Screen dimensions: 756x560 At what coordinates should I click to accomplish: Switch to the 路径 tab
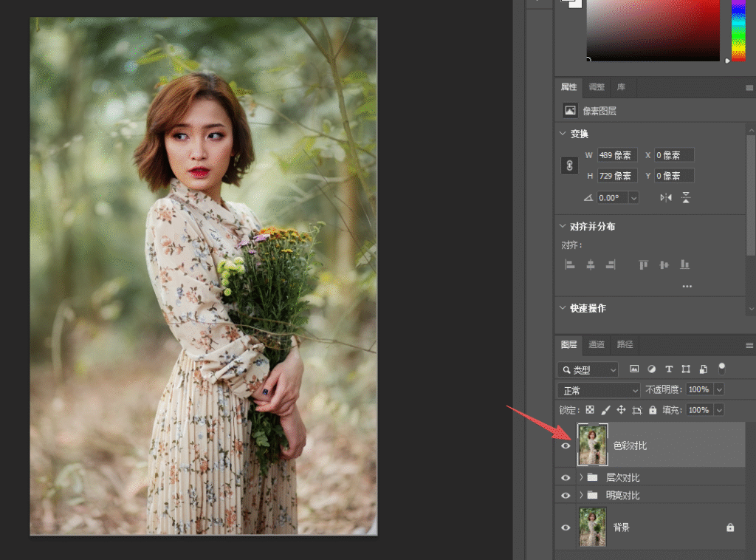coord(625,344)
